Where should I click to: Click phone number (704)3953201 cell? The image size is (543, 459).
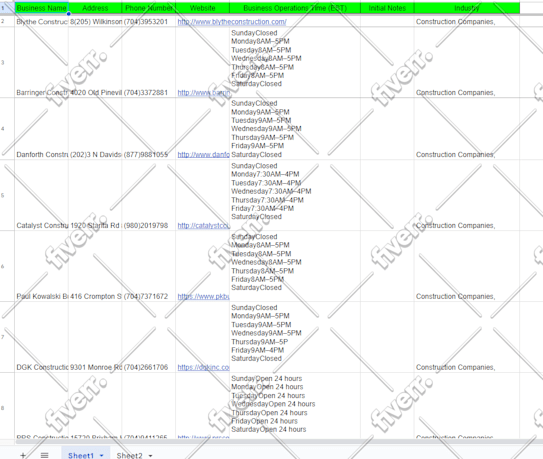click(x=149, y=21)
